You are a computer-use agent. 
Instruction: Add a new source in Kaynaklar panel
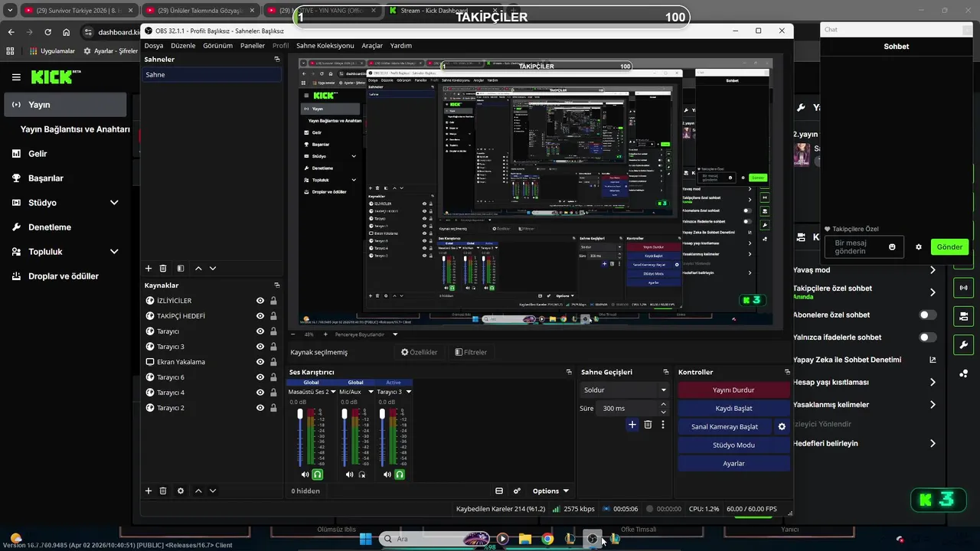149,491
